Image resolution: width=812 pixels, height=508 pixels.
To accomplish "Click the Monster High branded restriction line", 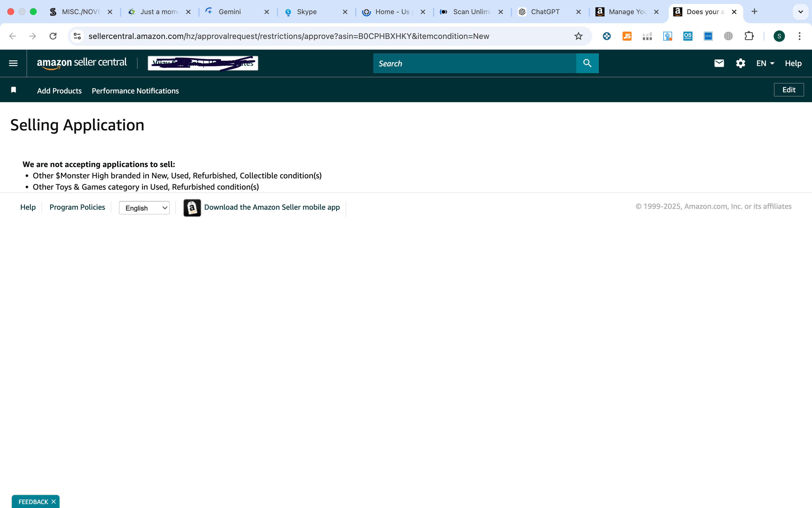I will (x=177, y=176).
